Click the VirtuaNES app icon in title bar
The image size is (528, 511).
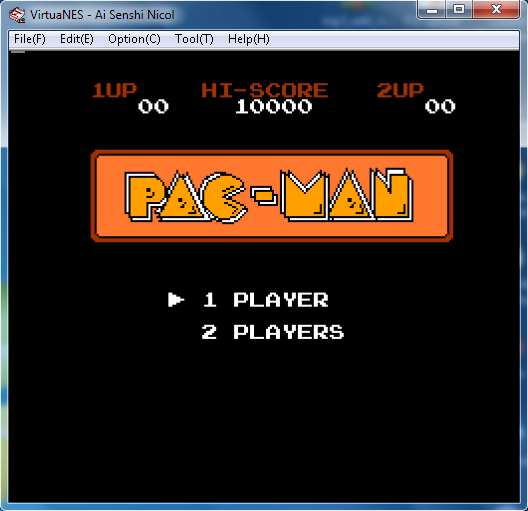point(17,15)
